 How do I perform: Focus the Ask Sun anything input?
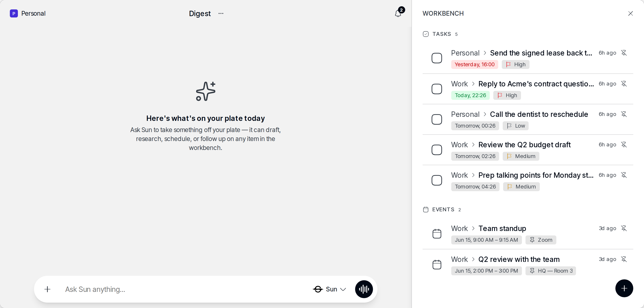click(x=185, y=289)
